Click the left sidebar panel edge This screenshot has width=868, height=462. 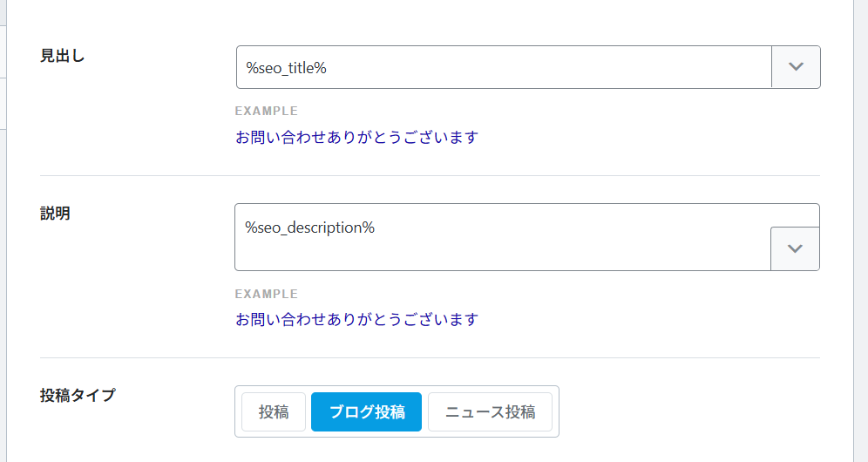pos(4,231)
